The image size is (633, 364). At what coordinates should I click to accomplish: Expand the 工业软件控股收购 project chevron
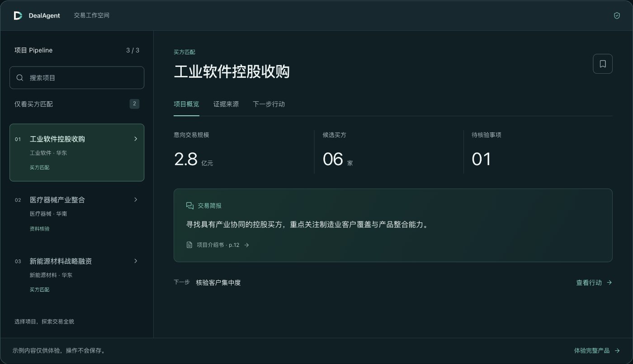pos(135,139)
